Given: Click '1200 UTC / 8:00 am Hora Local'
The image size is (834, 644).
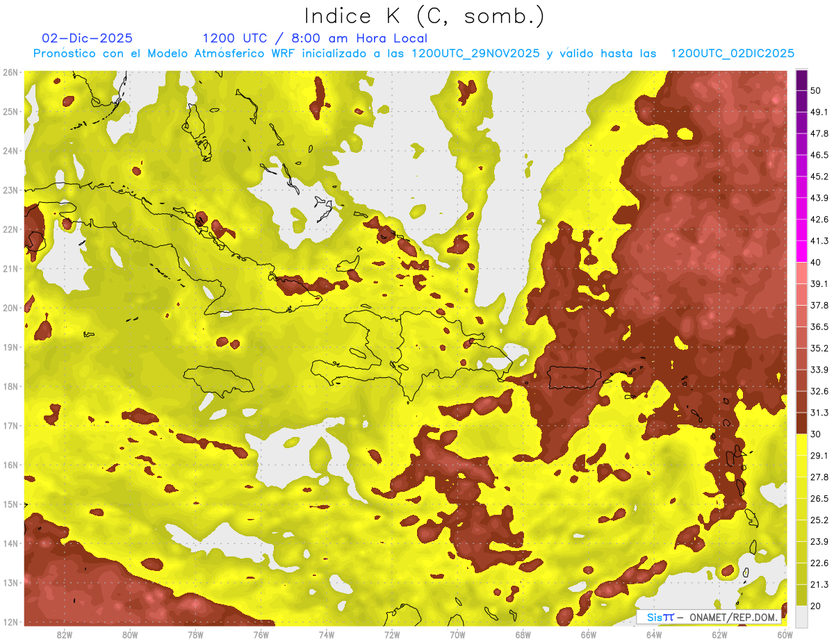Looking at the screenshot, I should pos(315,38).
